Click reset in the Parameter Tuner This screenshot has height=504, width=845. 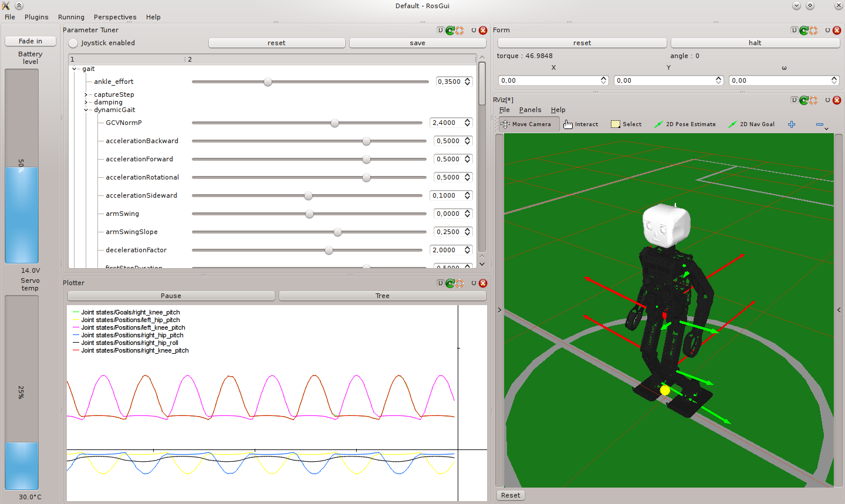pos(276,43)
